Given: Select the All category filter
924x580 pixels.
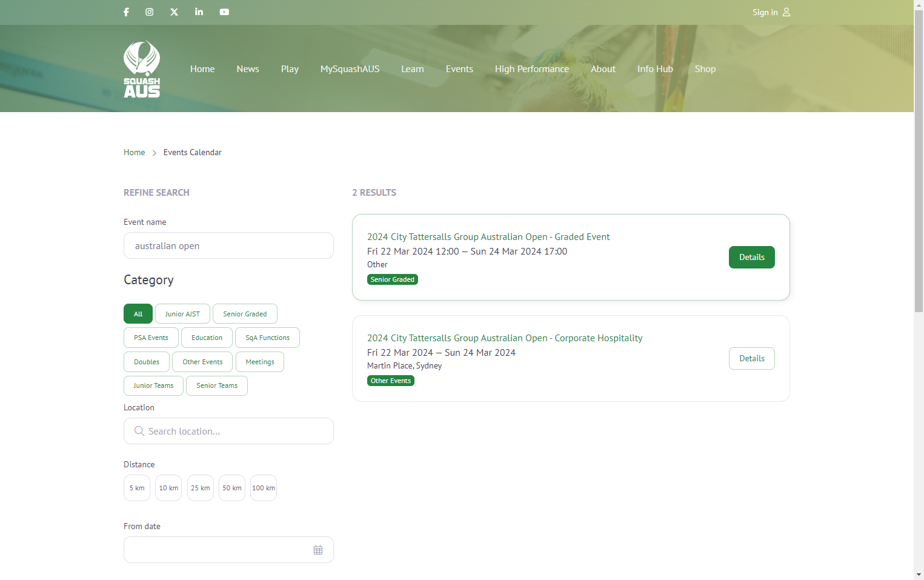Looking at the screenshot, I should tap(138, 314).
